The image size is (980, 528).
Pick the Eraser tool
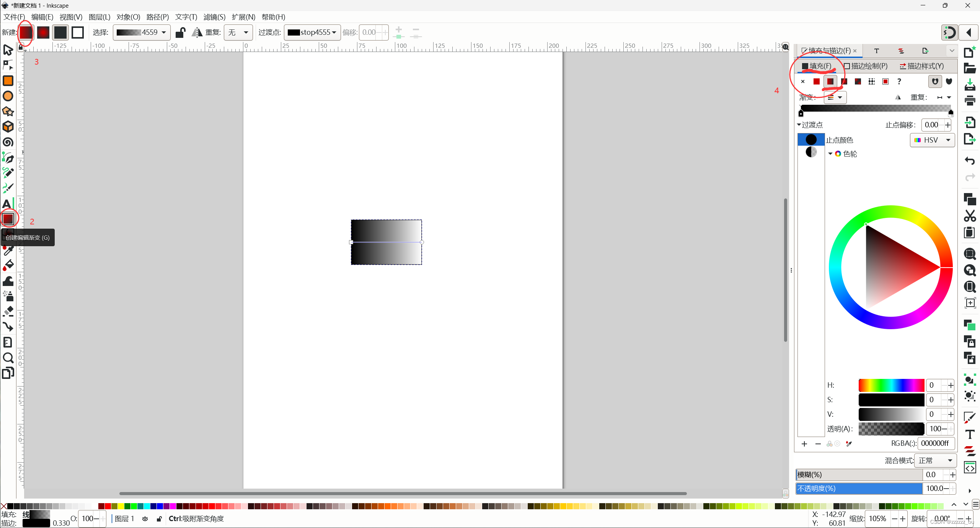pos(8,311)
